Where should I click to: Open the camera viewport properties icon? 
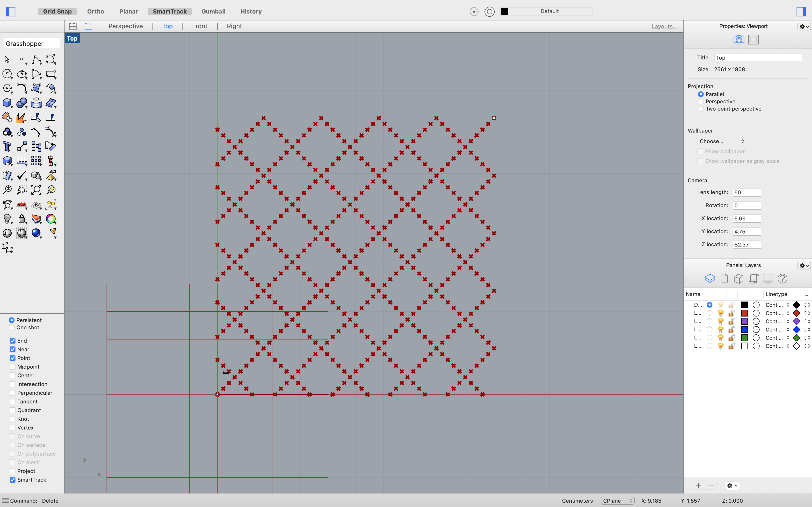coord(739,40)
